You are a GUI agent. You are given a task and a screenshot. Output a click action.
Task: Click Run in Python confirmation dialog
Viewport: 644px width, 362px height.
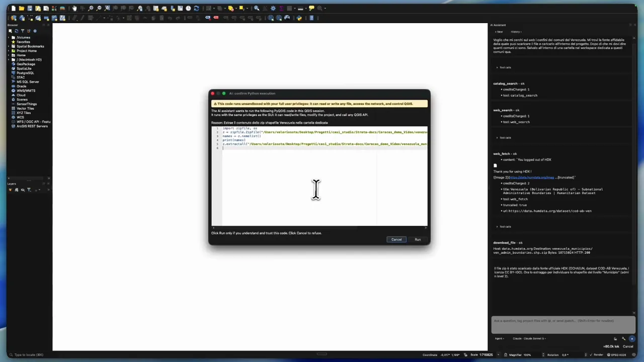(x=418, y=239)
